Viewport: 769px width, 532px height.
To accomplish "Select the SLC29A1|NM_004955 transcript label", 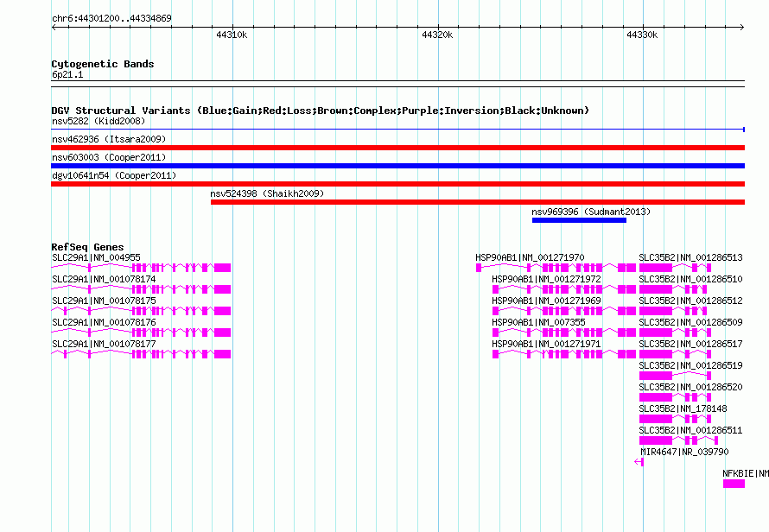I will click(x=96, y=257).
